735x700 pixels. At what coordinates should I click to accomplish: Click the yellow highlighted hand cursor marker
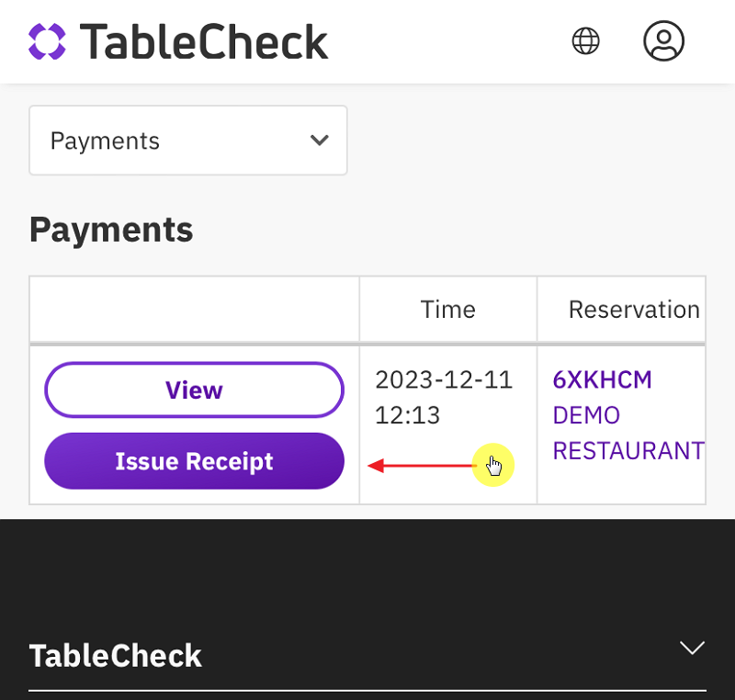point(493,467)
